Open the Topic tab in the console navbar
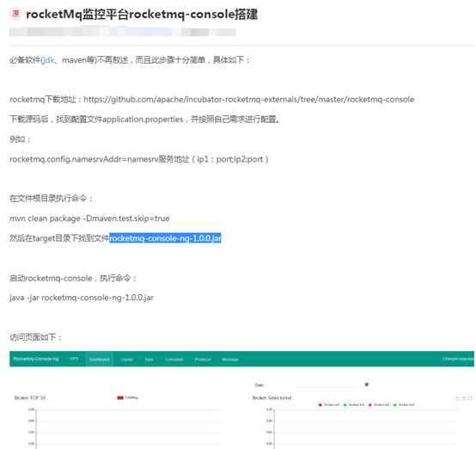Viewport: 476px width, 449px height. tap(149, 360)
